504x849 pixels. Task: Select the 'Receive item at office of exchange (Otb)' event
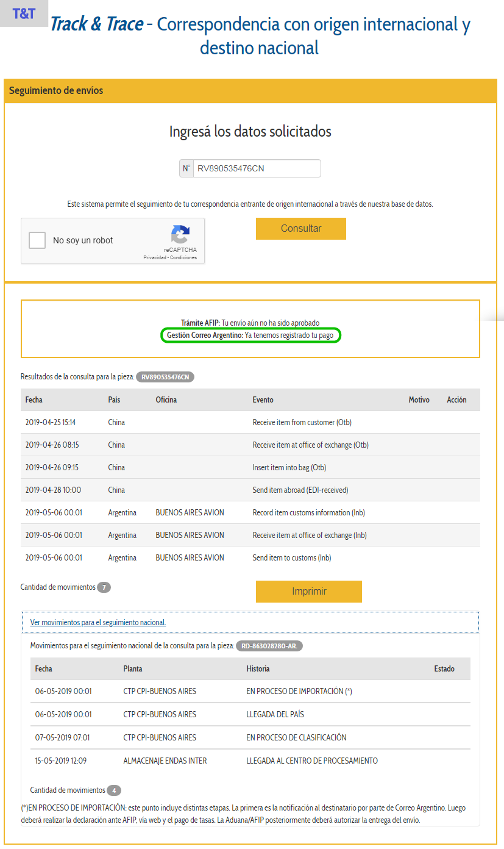[x=310, y=445]
